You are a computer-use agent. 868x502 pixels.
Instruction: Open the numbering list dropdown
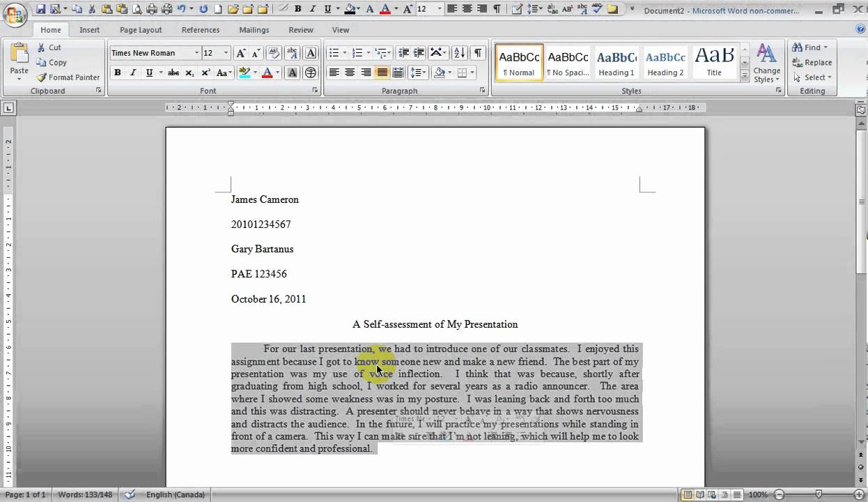point(369,53)
